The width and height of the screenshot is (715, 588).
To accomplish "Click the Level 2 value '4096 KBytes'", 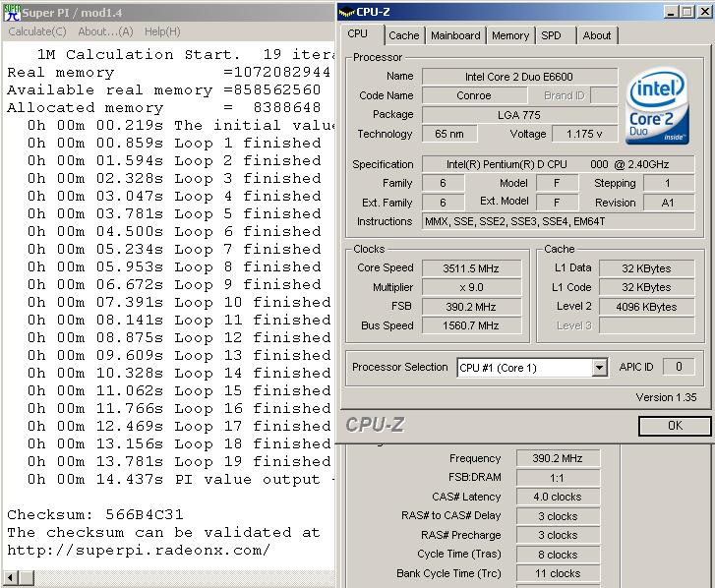I will tap(646, 307).
